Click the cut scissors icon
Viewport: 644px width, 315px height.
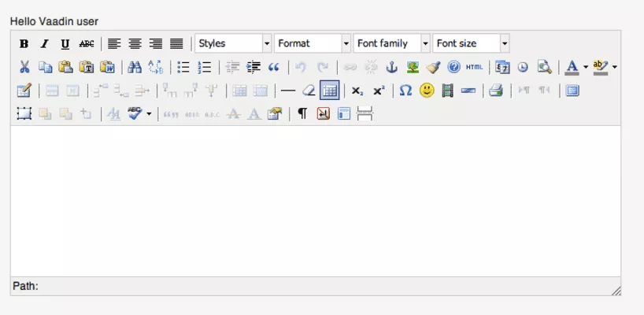click(x=24, y=68)
